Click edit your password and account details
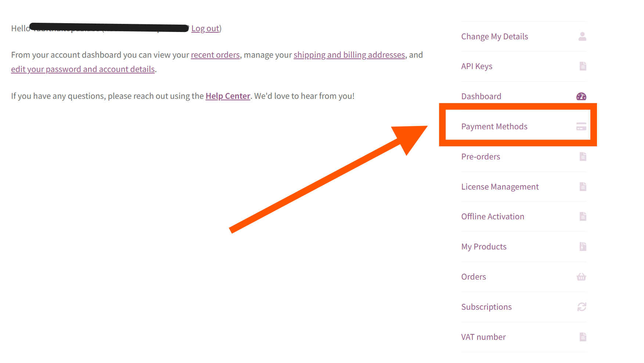644x363 pixels. click(83, 69)
